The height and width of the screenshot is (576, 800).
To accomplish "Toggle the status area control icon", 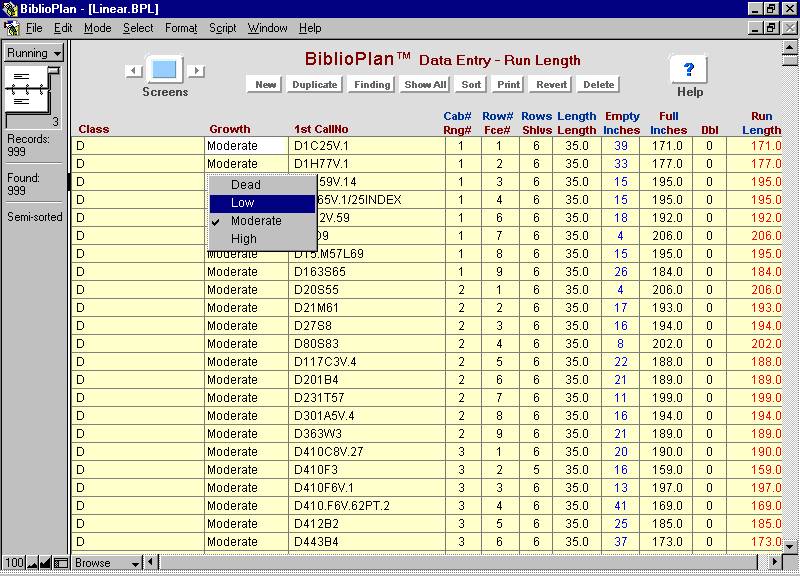I will (61, 563).
